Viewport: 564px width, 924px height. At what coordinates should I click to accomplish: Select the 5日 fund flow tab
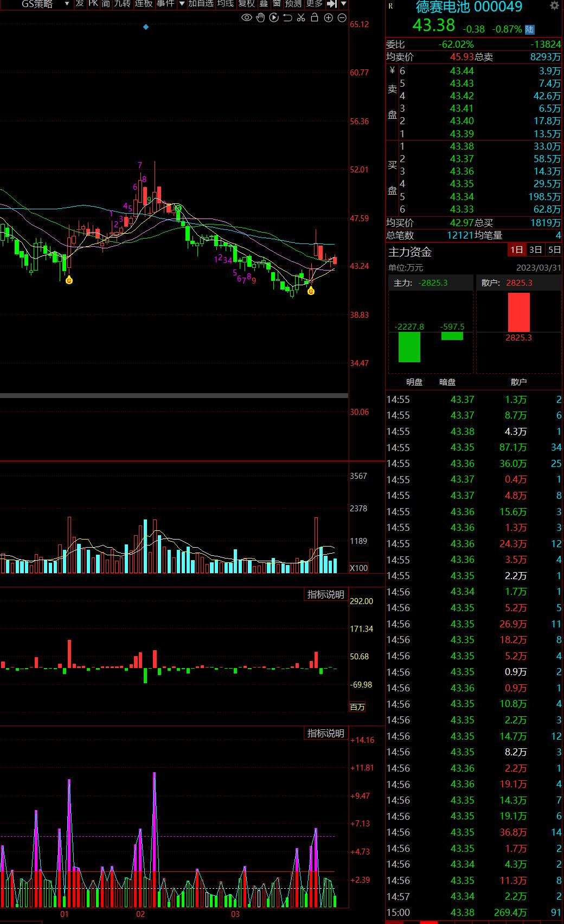tap(554, 249)
